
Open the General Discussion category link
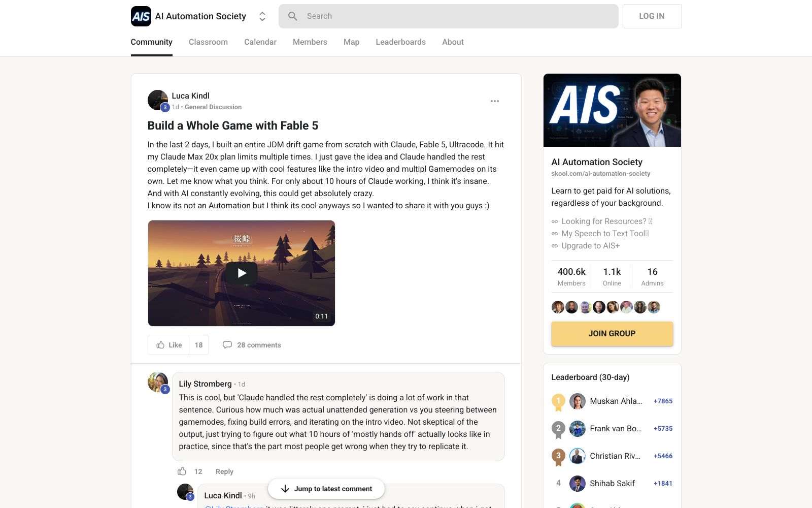[x=213, y=107]
